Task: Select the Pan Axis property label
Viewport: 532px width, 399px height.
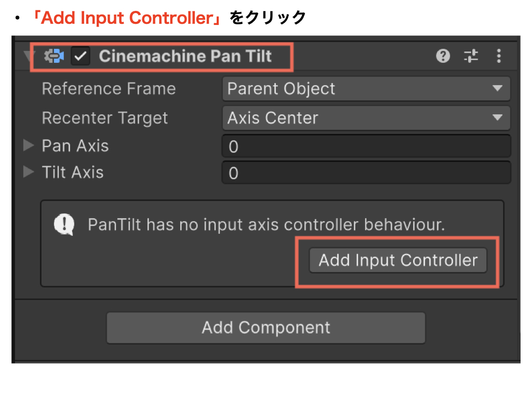Action: 75,146
